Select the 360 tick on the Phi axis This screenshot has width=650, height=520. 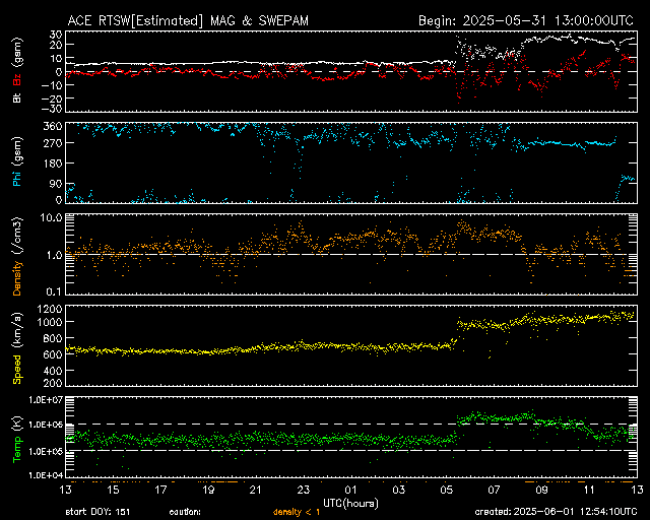[53, 126]
